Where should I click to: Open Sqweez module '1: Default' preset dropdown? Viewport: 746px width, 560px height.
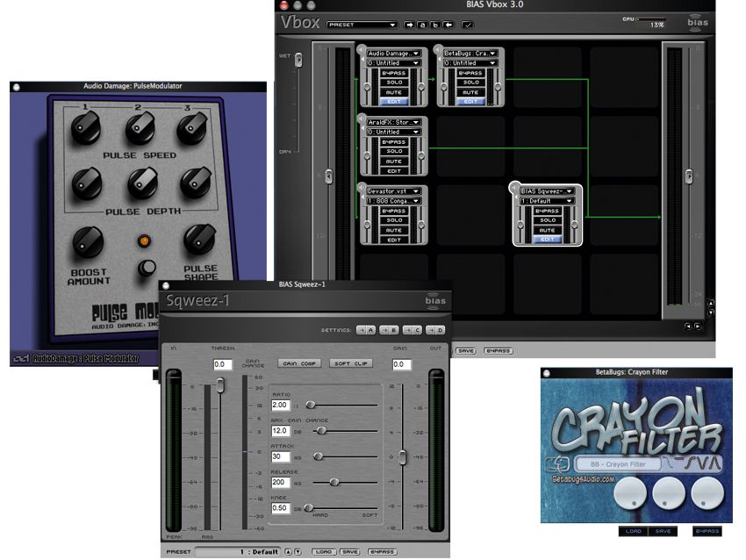click(x=547, y=201)
